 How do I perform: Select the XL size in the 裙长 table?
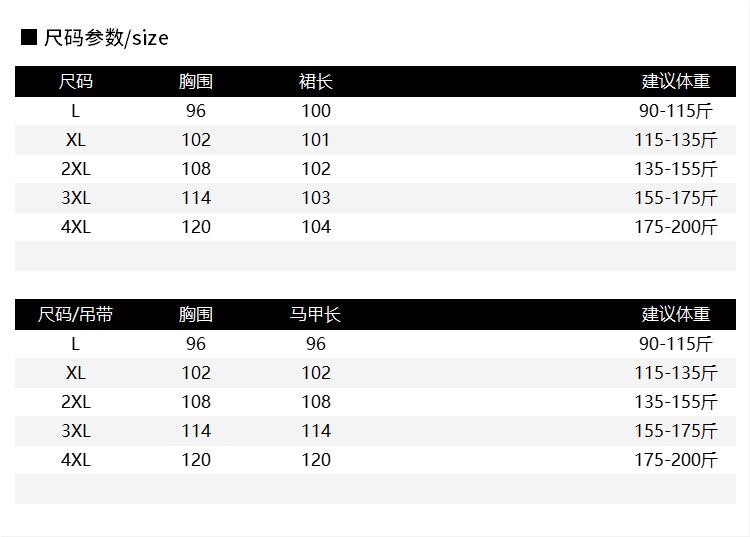click(76, 140)
